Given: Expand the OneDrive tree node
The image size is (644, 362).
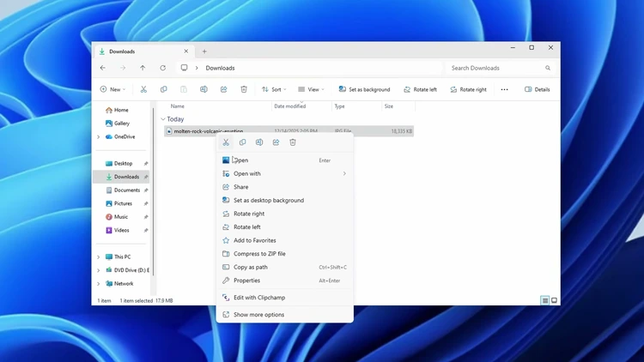Looking at the screenshot, I should point(99,136).
